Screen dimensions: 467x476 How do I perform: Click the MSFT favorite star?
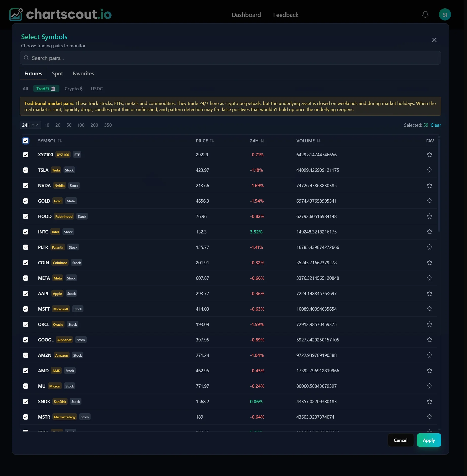point(429,309)
